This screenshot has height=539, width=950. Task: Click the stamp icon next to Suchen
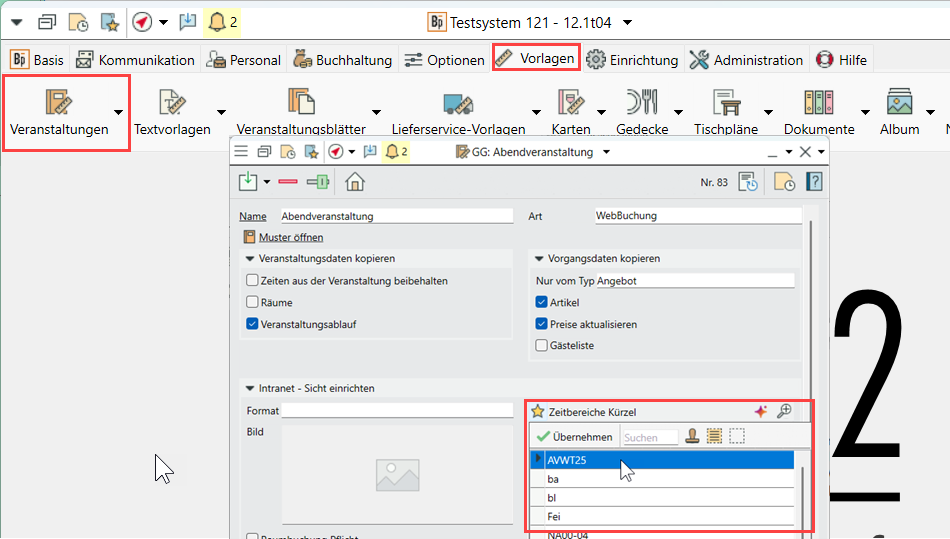click(x=692, y=436)
